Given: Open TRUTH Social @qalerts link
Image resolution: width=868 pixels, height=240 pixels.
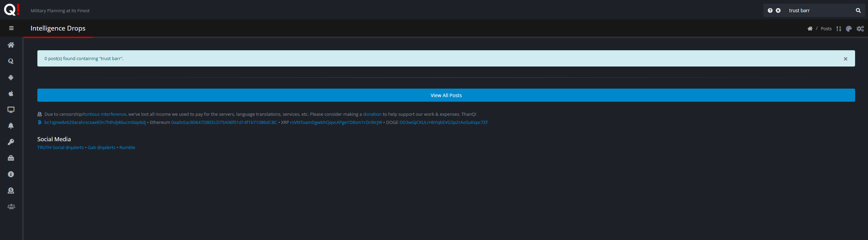Looking at the screenshot, I should [60, 147].
